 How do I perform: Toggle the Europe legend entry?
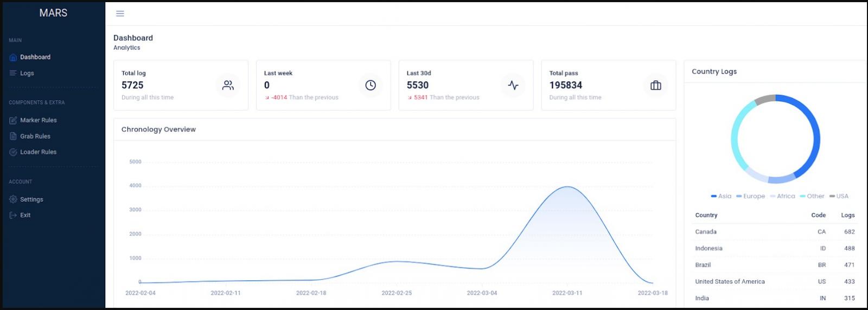[x=750, y=196]
